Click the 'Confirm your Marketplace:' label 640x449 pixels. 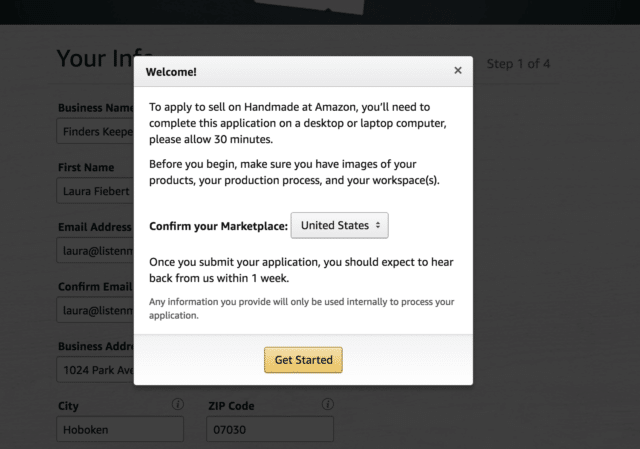pos(218,226)
